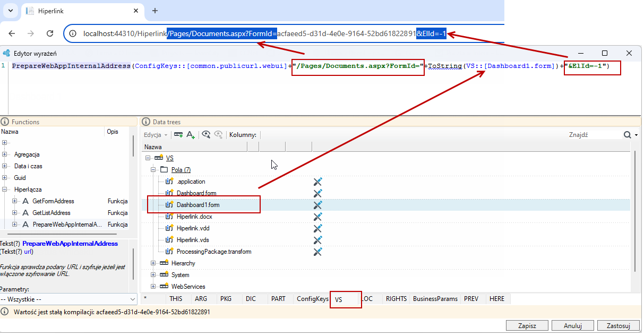
Task: Click in the Znajdź search field
Action: (594, 135)
